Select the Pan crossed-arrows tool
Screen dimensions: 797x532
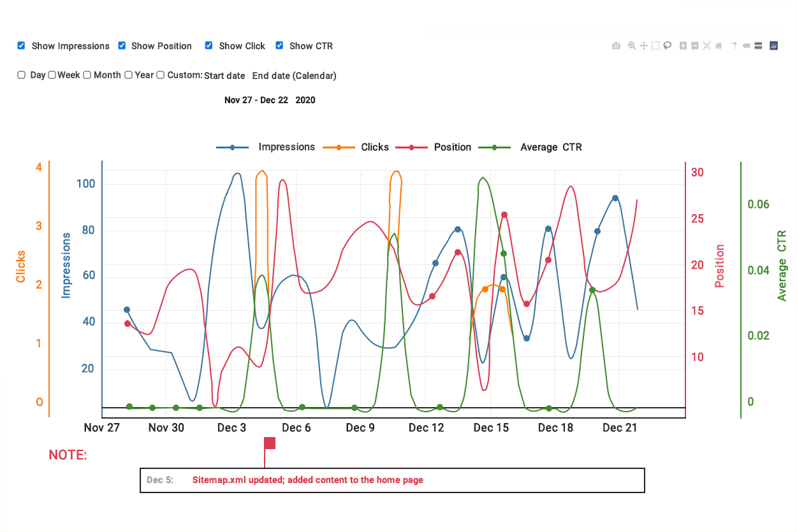point(643,46)
